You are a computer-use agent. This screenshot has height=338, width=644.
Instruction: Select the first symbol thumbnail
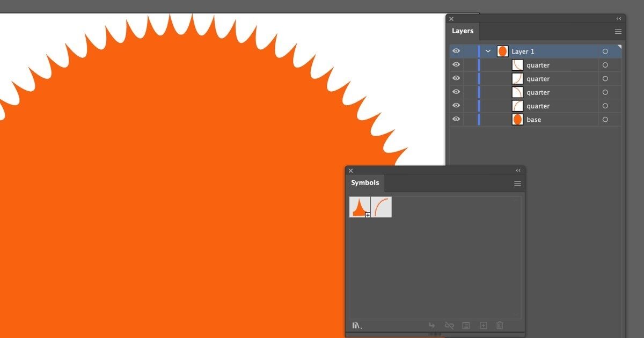tap(360, 207)
